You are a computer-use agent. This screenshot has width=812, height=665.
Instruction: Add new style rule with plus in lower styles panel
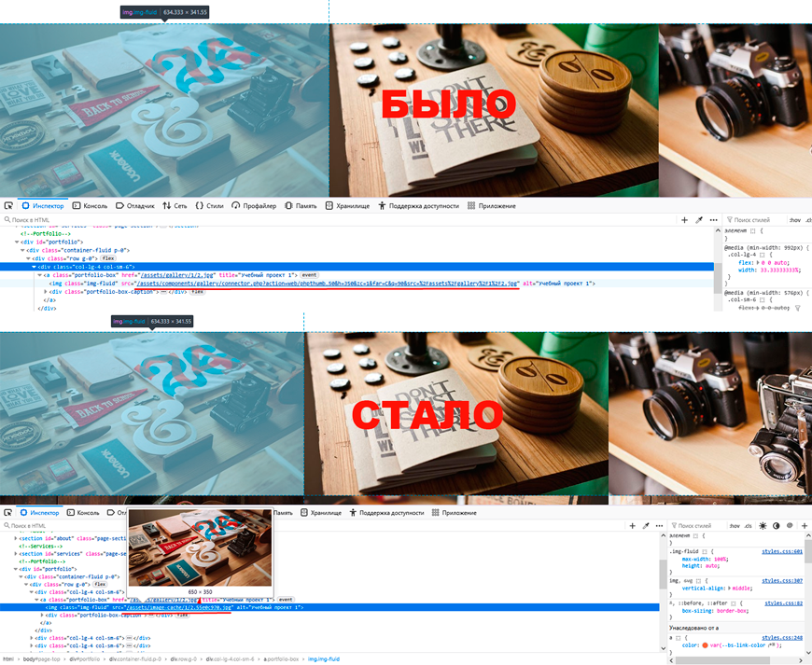point(805,526)
